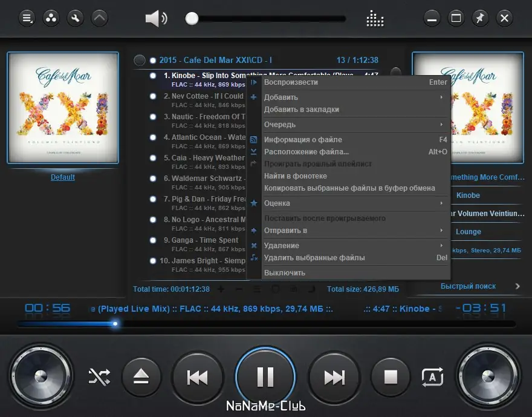Stop playback with the square button

point(391,377)
